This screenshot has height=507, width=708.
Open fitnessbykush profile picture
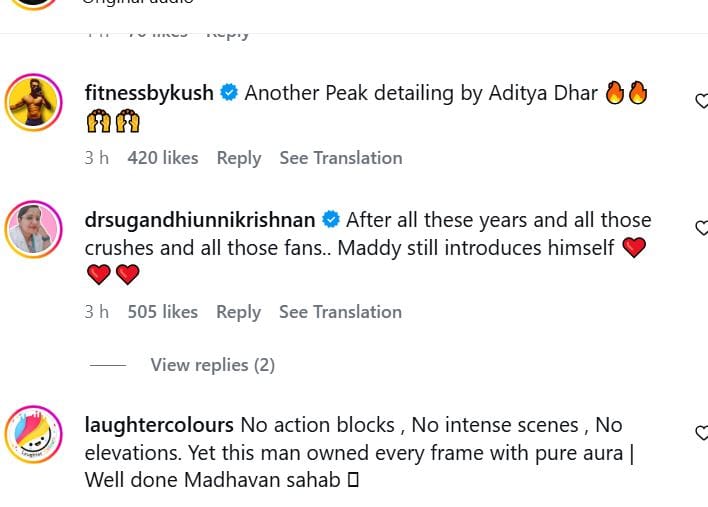(34, 102)
